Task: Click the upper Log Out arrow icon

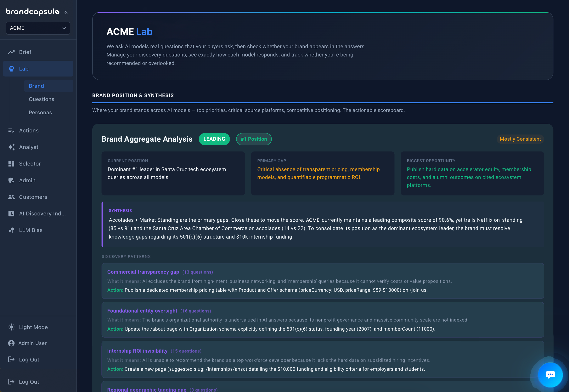Action: [x=11, y=360]
